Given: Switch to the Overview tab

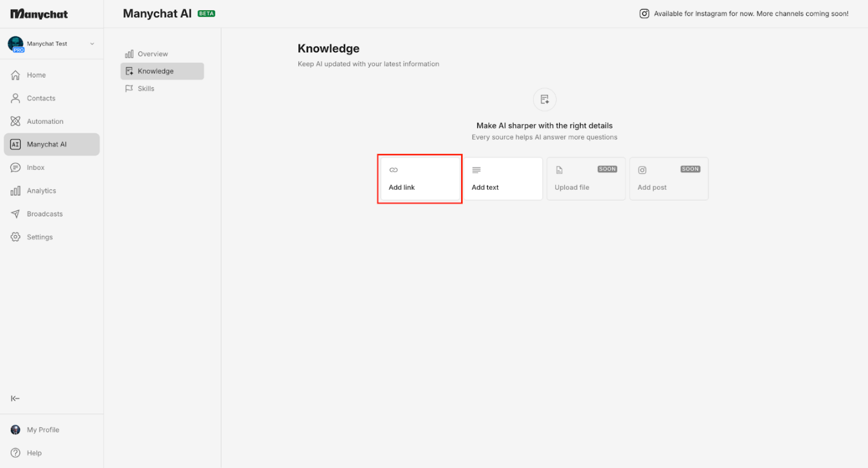Looking at the screenshot, I should [x=152, y=54].
